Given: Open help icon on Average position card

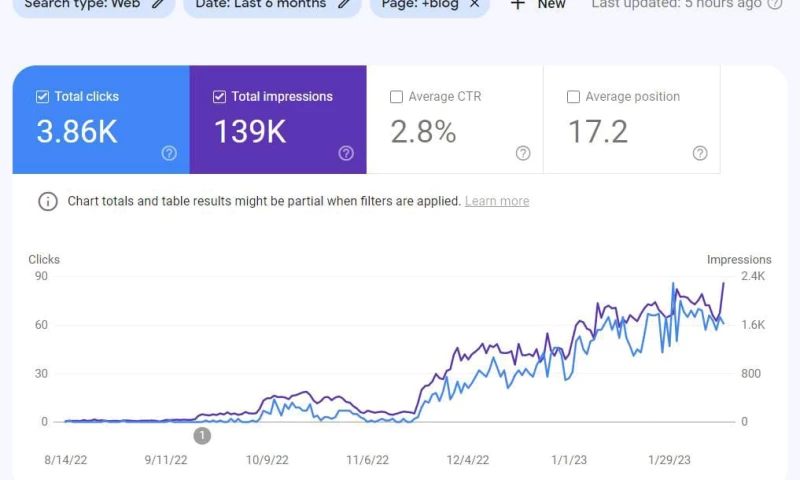Looking at the screenshot, I should pyautogui.click(x=700, y=153).
